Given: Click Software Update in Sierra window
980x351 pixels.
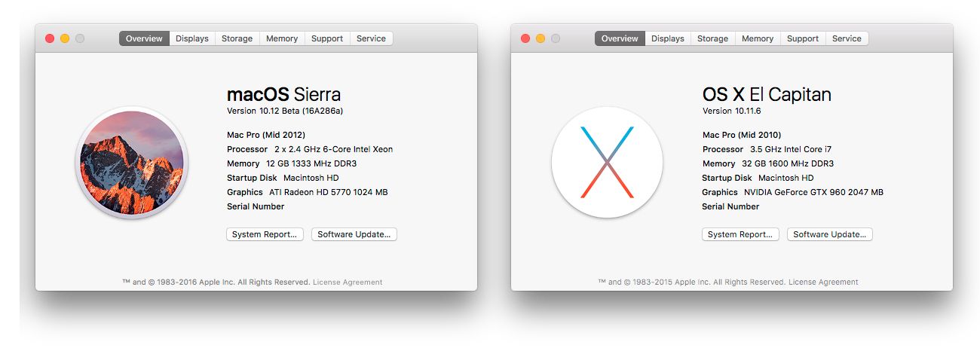Looking at the screenshot, I should point(354,234).
